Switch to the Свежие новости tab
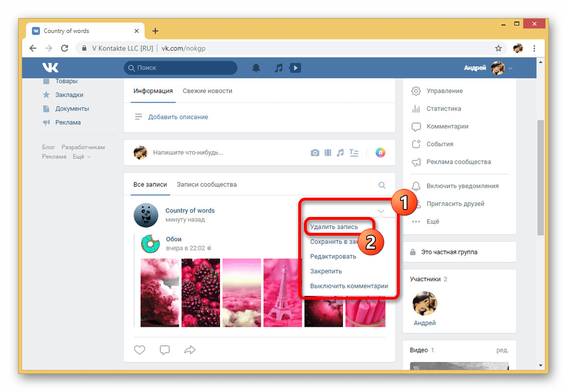This screenshot has height=392, width=567. point(207,91)
